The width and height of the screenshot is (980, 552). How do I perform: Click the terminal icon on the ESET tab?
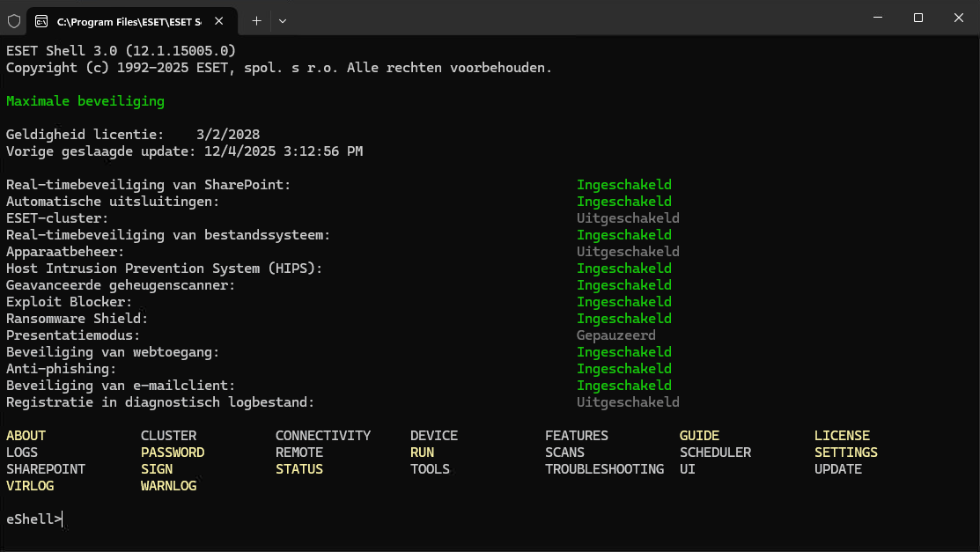[x=41, y=19]
